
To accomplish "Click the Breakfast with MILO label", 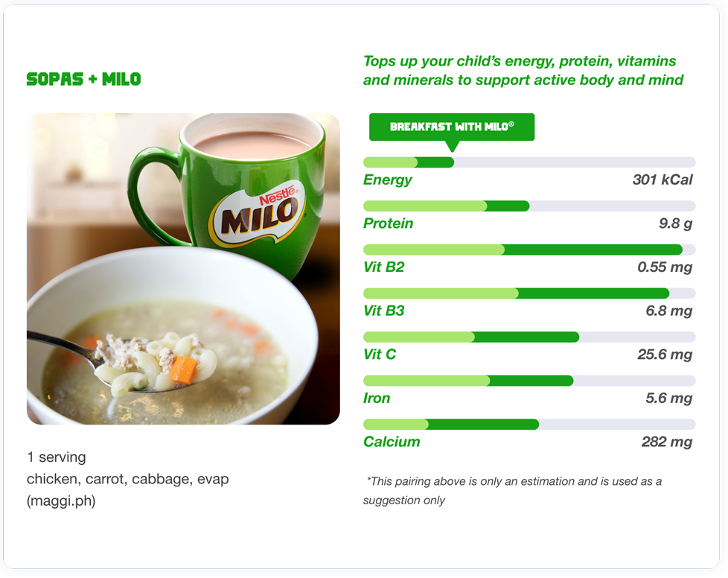I will (452, 127).
